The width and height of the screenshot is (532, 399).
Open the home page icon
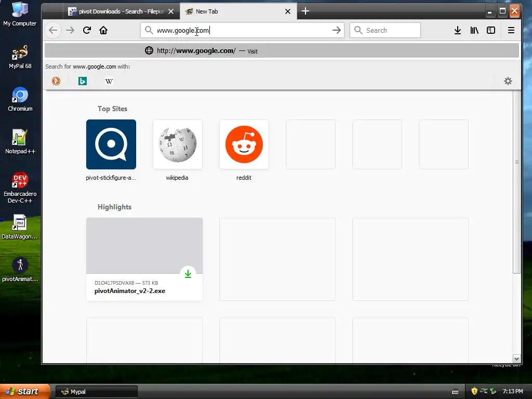[x=103, y=30]
